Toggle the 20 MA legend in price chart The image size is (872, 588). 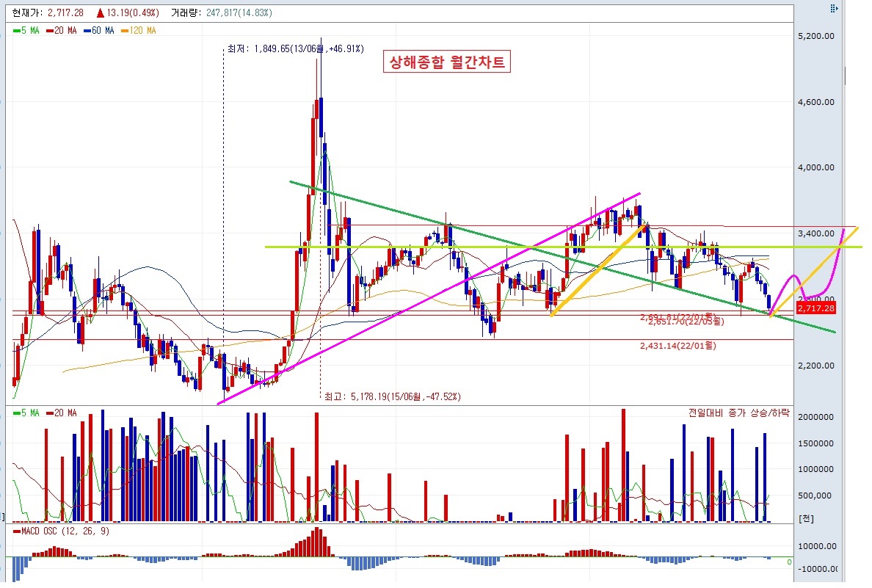click(64, 31)
